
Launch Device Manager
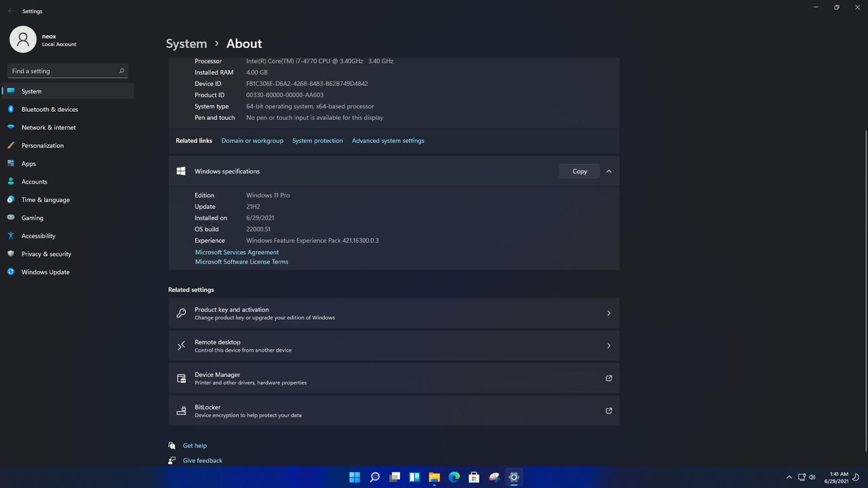(x=394, y=378)
